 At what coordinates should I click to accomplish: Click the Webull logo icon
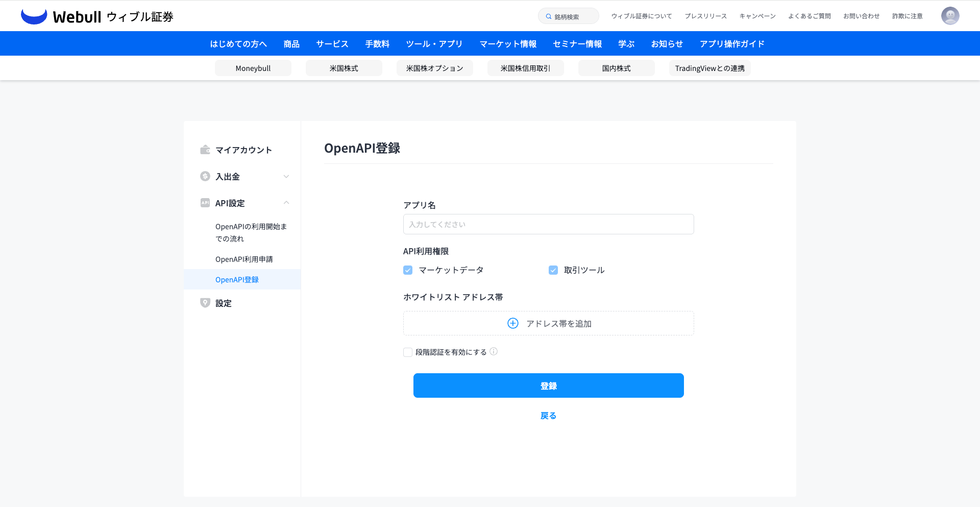pyautogui.click(x=34, y=16)
